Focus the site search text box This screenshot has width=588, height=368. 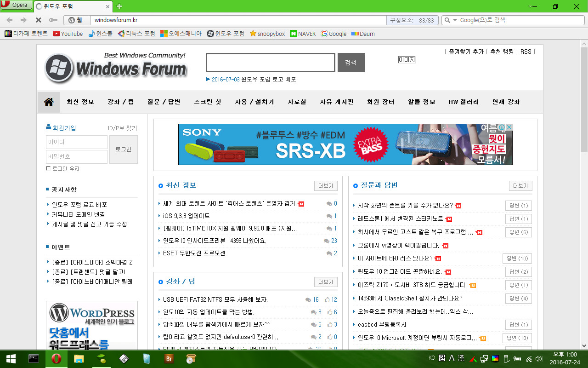pyautogui.click(x=270, y=63)
